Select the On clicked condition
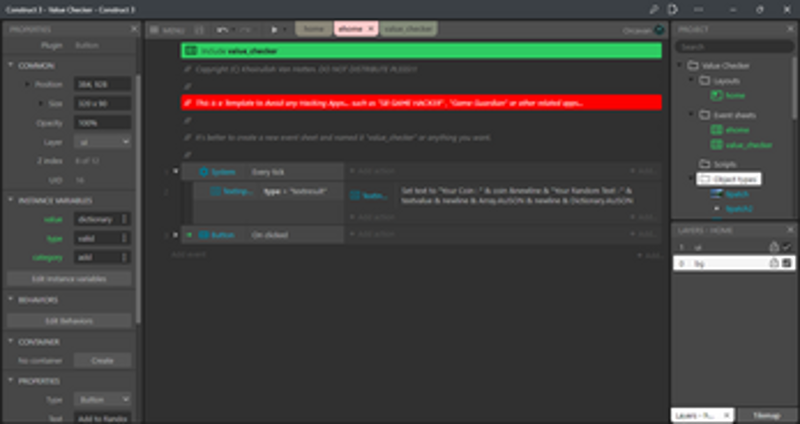 click(270, 235)
